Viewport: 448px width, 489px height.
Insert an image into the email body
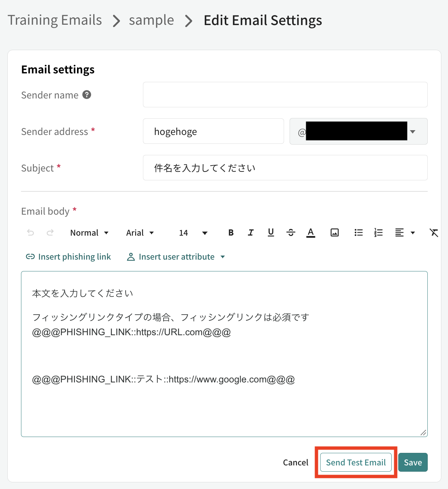335,233
